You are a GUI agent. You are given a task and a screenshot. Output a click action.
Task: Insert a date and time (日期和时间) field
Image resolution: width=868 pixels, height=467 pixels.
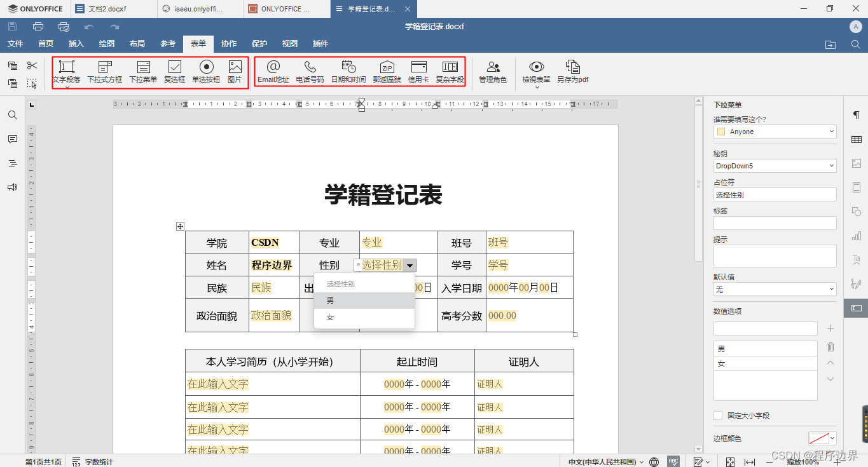348,72
